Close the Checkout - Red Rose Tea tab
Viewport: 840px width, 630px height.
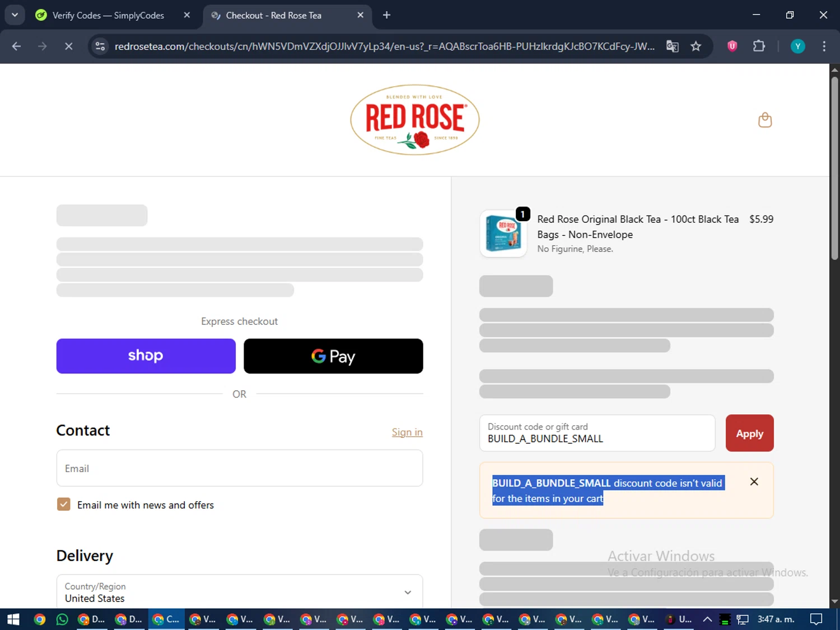click(x=361, y=15)
